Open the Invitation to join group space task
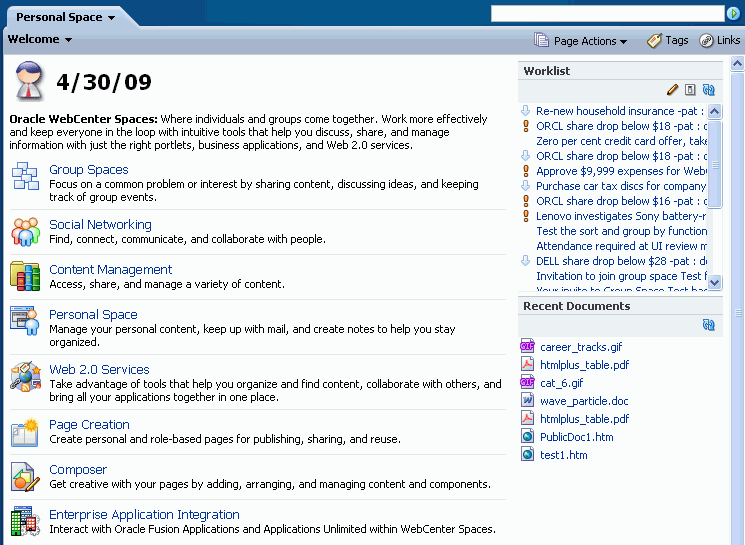745x545 pixels. 621,276
